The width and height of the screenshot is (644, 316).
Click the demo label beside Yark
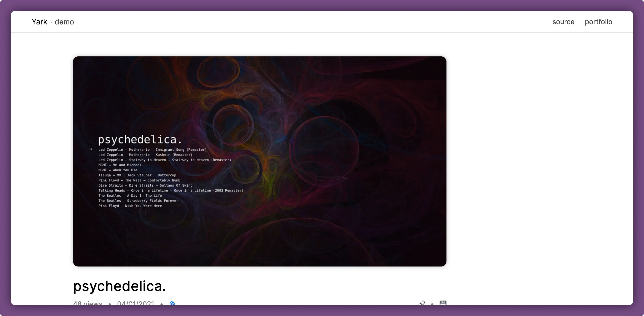pos(64,22)
